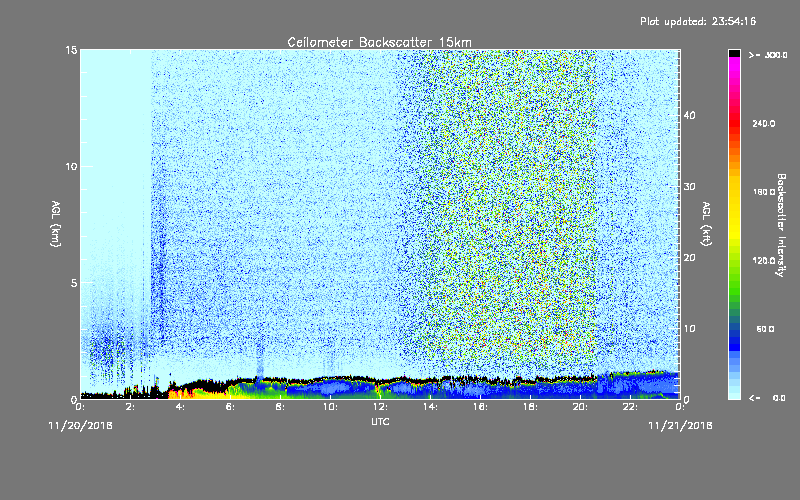
Task: Click the 10 km tick label
Action: tap(71, 167)
